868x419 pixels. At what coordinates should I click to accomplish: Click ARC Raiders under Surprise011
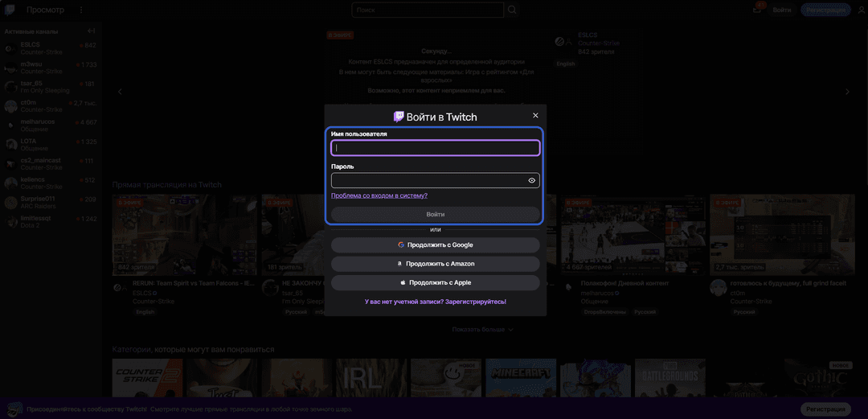click(39, 206)
